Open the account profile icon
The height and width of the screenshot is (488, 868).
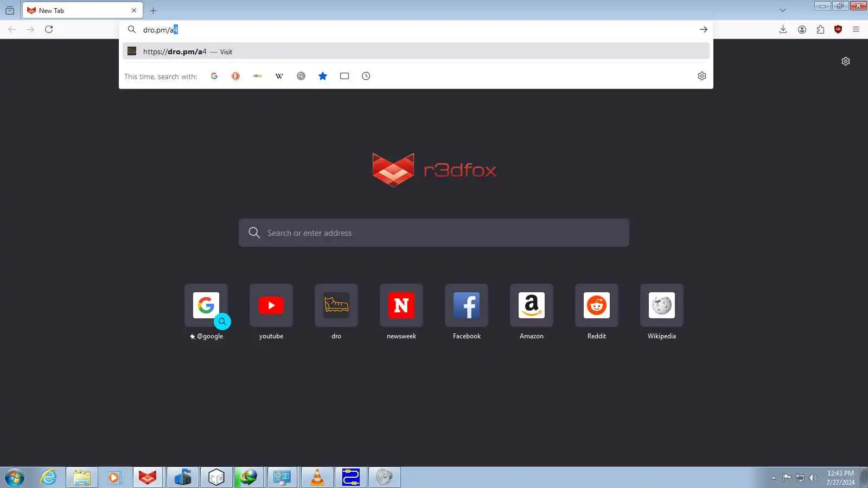click(x=802, y=29)
